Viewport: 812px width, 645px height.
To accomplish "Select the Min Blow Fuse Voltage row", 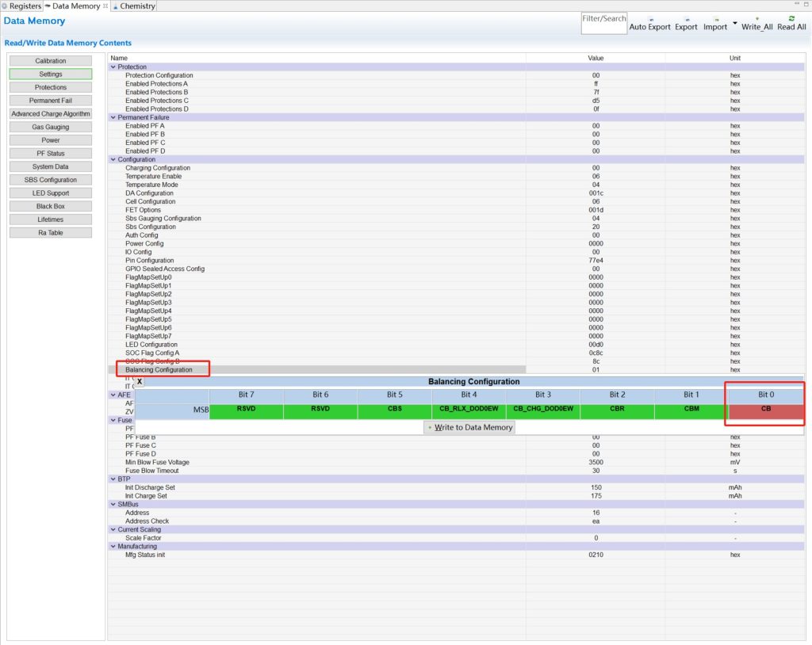I will point(157,462).
